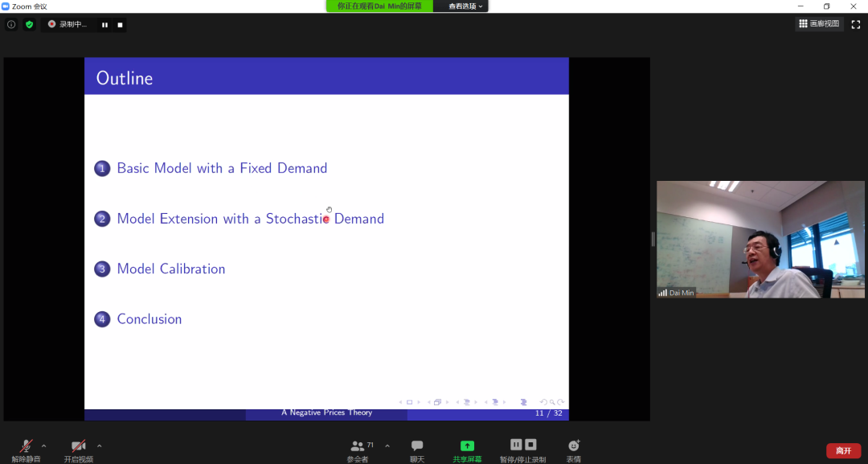Pause the recording in the top bar
The width and height of the screenshot is (868, 464).
(x=104, y=24)
